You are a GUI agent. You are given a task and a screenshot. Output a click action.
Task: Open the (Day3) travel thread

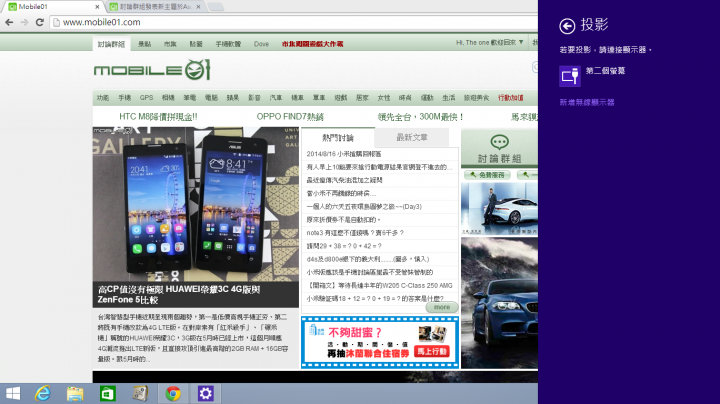(364, 207)
